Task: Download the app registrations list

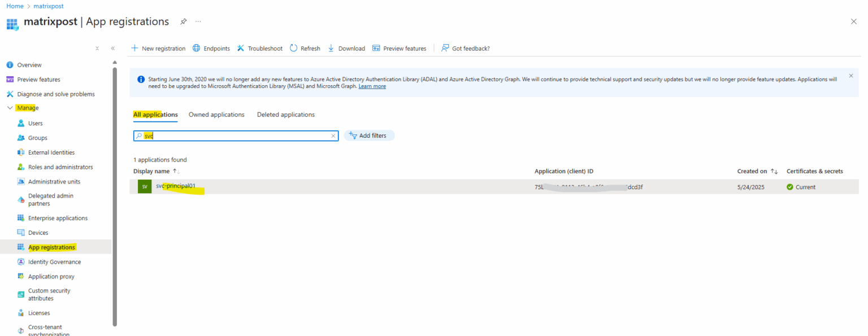Action: (346, 48)
